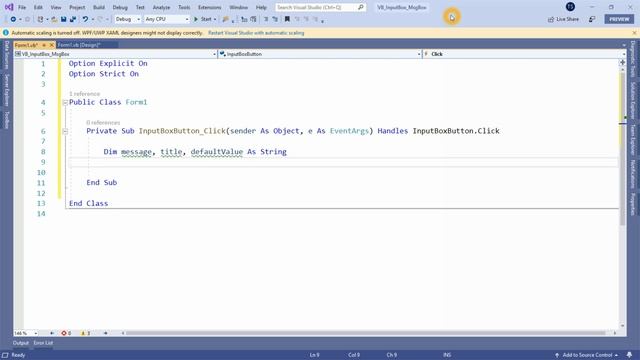The height and width of the screenshot is (360, 640).
Task: Open the Tools menu
Action: [184, 7]
